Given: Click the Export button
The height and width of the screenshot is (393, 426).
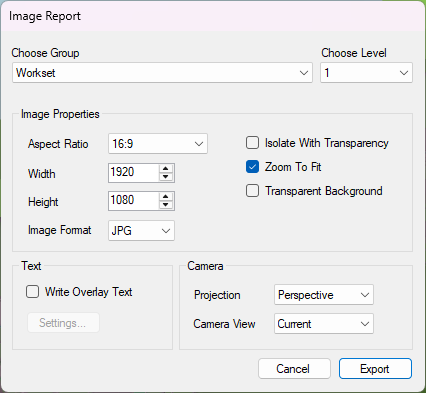Looking at the screenshot, I should click(375, 369).
